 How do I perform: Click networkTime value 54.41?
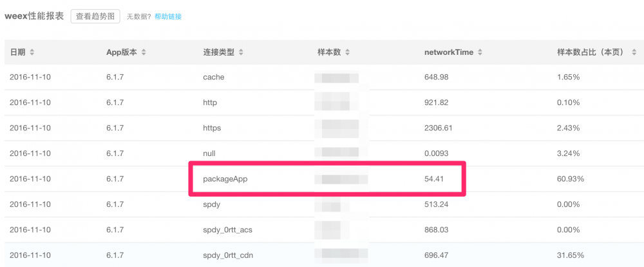click(x=433, y=179)
